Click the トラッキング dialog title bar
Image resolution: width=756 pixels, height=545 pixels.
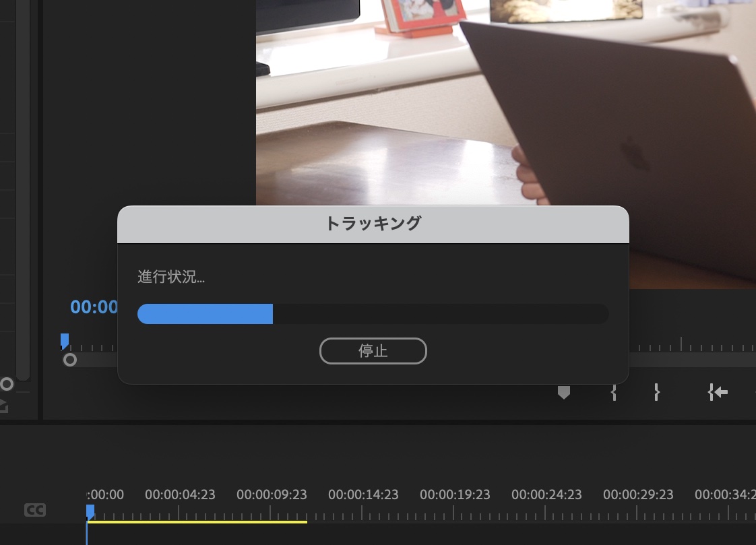pyautogui.click(x=373, y=224)
